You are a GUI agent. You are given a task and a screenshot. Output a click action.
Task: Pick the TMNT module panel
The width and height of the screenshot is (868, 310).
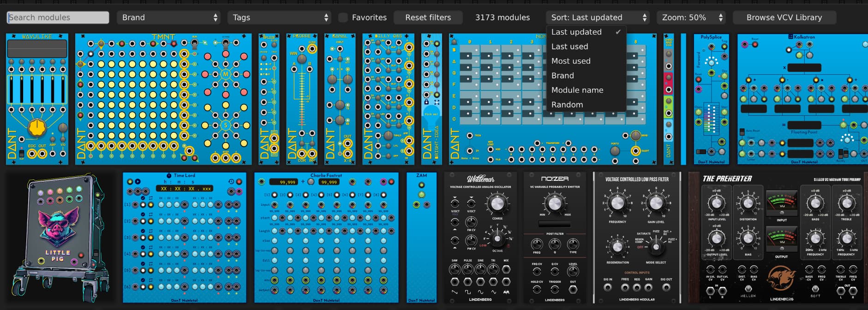(x=163, y=99)
